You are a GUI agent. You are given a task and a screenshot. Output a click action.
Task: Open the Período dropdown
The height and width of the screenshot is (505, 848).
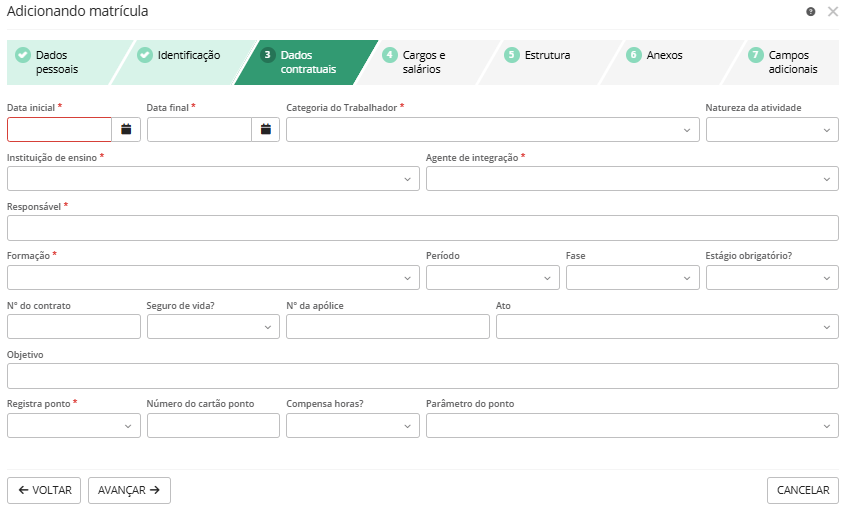click(493, 278)
